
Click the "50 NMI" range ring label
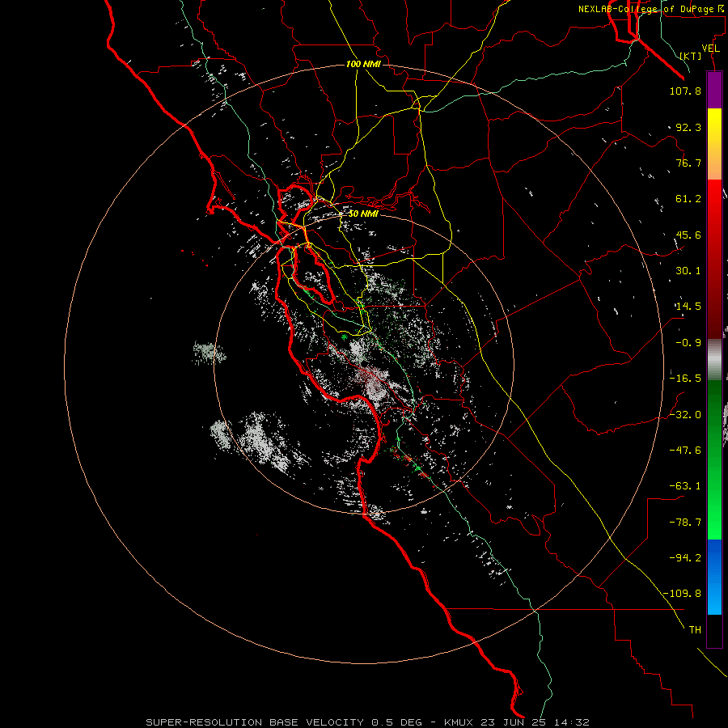[x=363, y=214]
